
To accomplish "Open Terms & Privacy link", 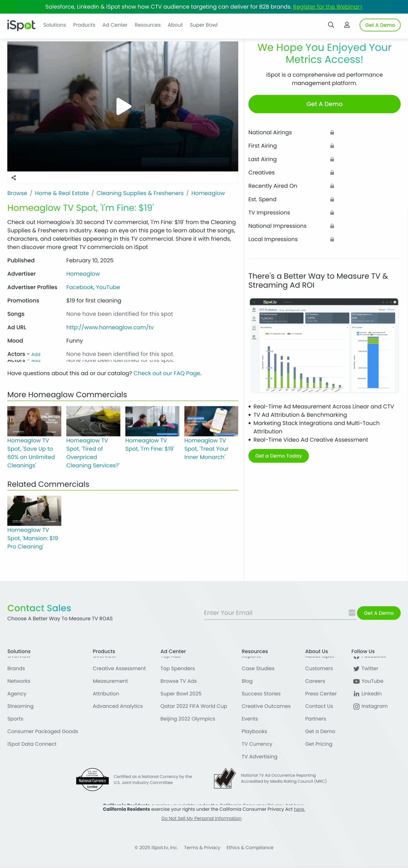I will pyautogui.click(x=202, y=848).
